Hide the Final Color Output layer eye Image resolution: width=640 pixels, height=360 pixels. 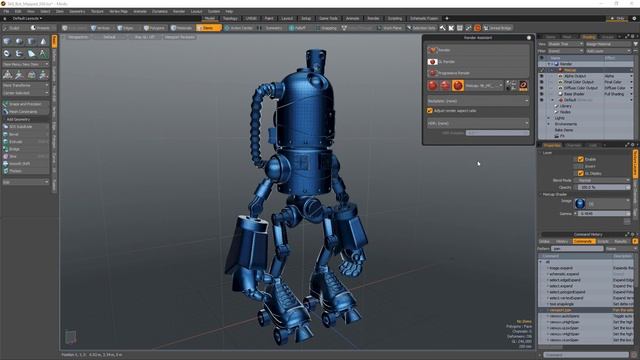pos(541,82)
